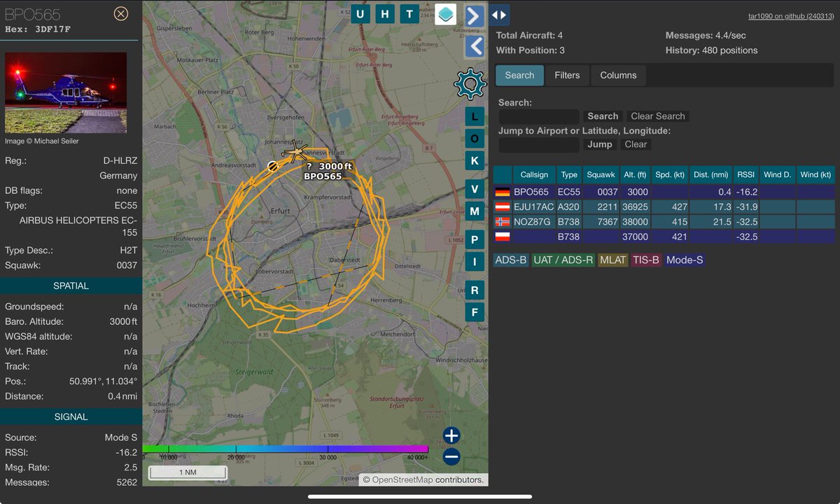This screenshot has height=504, width=840.
Task: Toggle the V map option button
Action: 475,190
